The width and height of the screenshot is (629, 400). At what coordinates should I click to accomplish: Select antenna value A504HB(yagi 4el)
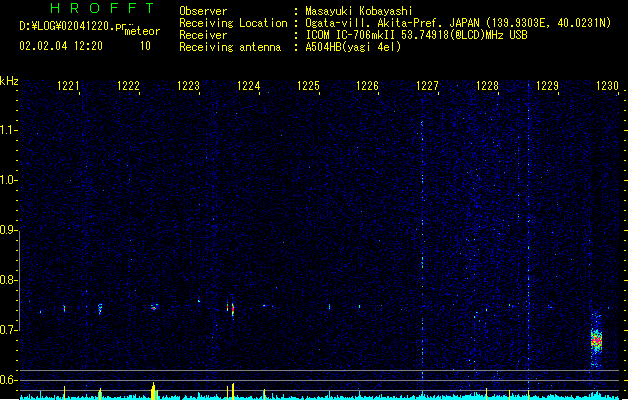pyautogui.click(x=353, y=47)
